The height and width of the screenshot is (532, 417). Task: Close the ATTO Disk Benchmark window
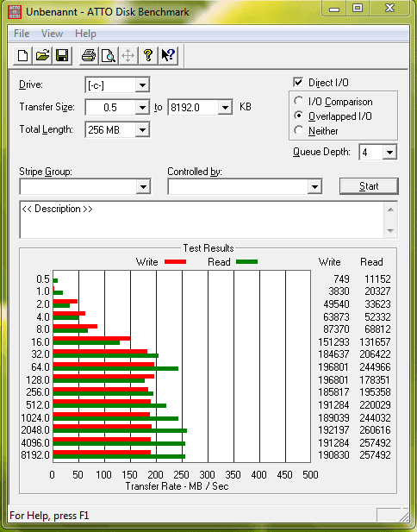point(390,9)
